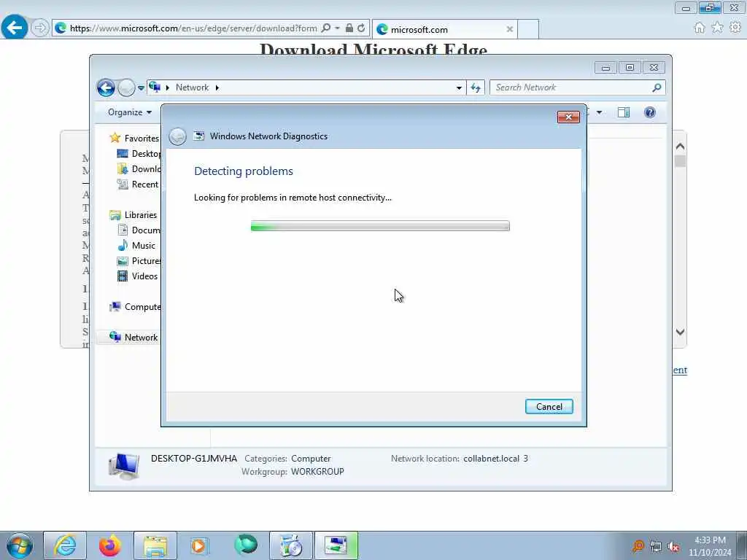Image resolution: width=747 pixels, height=560 pixels.
Task: Click the diagnostics progress bar
Action: tap(380, 226)
